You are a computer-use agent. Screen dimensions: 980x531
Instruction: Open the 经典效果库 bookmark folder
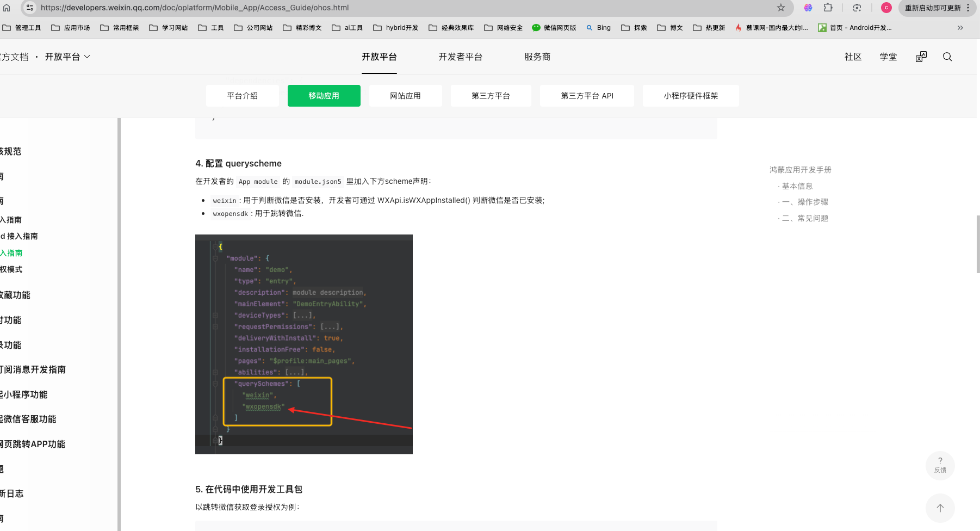tap(451, 28)
